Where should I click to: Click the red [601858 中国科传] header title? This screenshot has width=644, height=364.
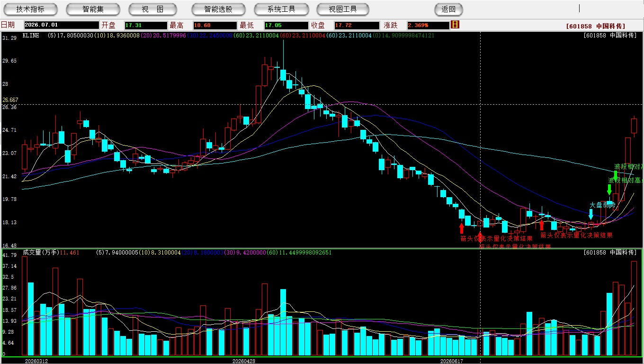596,26
